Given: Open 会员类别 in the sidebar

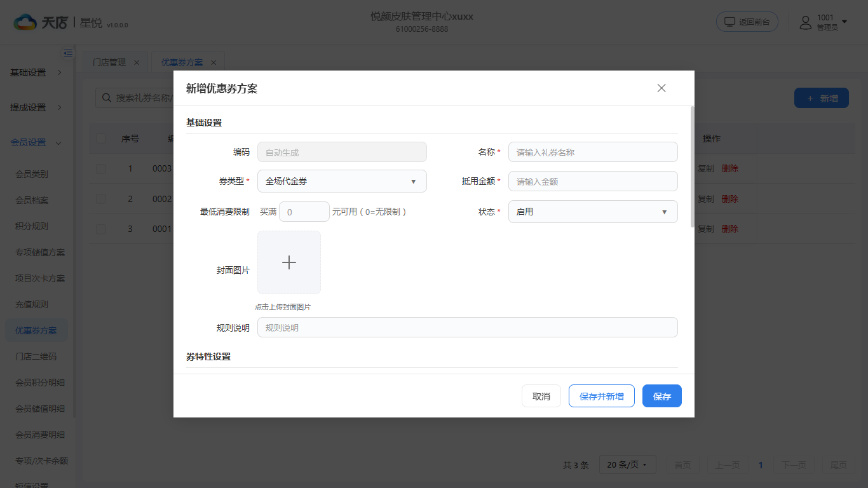Looking at the screenshot, I should (32, 174).
